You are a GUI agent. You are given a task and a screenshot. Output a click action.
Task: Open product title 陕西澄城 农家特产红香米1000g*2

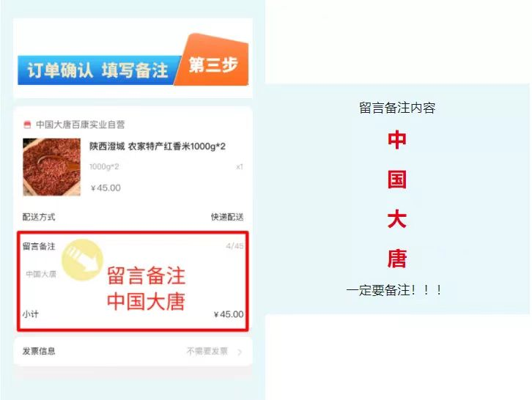158,147
